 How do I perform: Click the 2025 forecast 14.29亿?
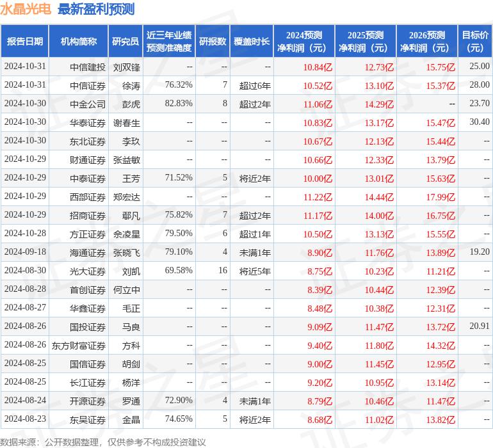tap(379, 104)
